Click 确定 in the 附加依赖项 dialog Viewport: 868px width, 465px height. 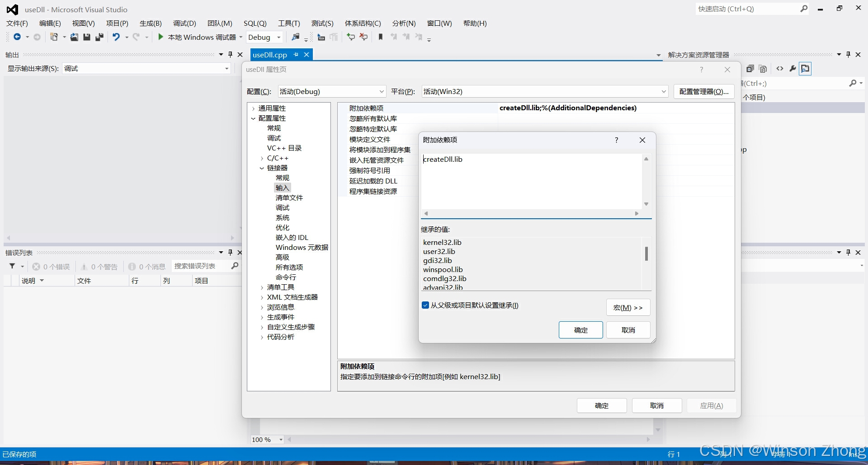point(581,330)
